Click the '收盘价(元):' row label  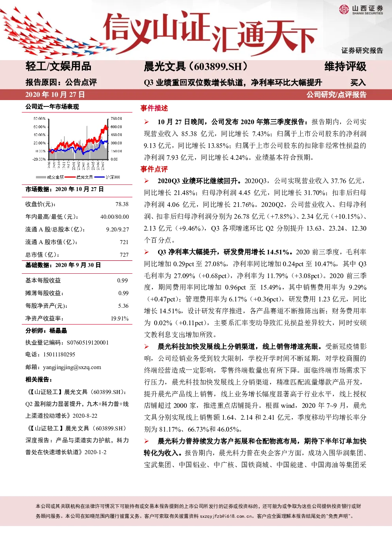click(x=41, y=205)
